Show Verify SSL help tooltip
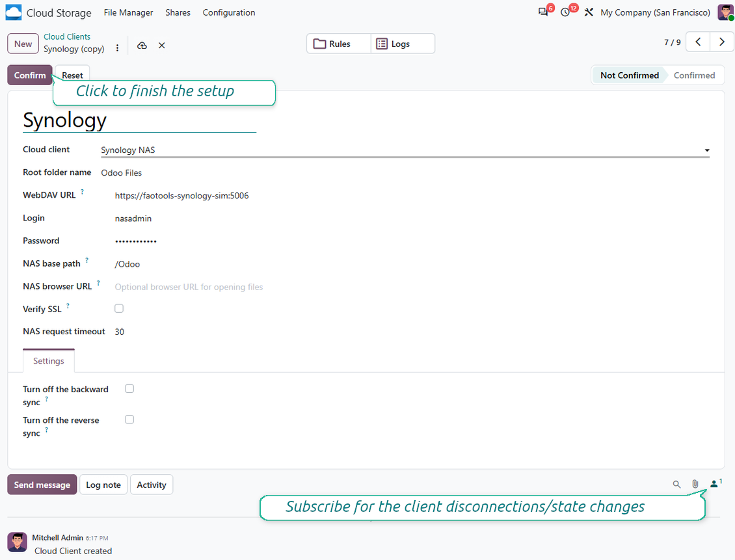 (x=68, y=306)
